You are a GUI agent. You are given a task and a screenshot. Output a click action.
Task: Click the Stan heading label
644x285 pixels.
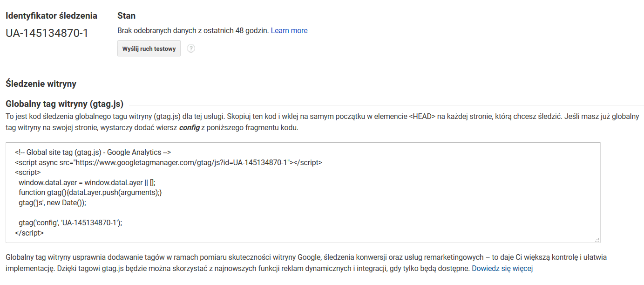pyautogui.click(x=127, y=16)
